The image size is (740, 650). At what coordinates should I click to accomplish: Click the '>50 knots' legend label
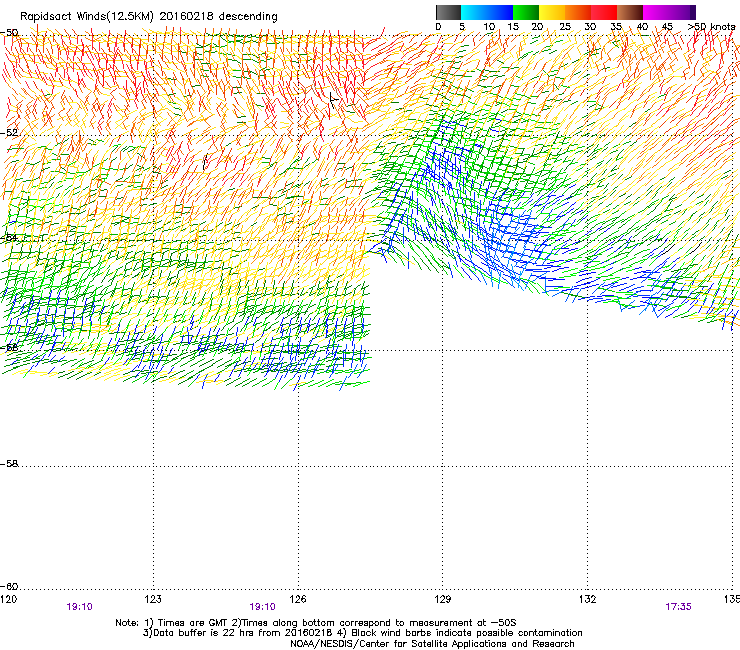point(711,27)
